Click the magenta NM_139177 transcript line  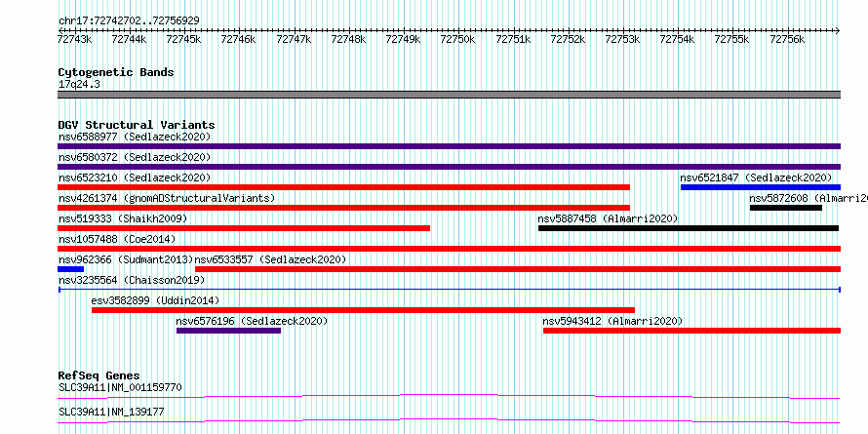click(x=449, y=420)
